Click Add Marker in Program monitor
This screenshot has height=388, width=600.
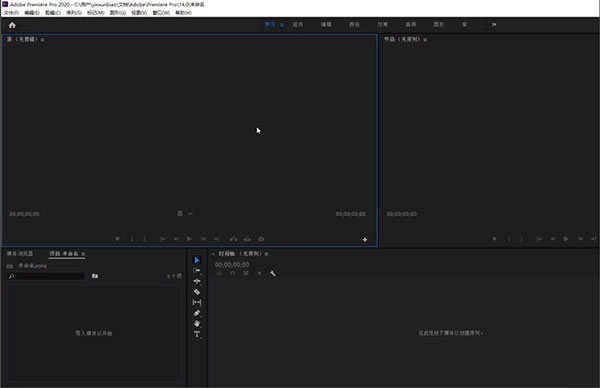[494, 239]
